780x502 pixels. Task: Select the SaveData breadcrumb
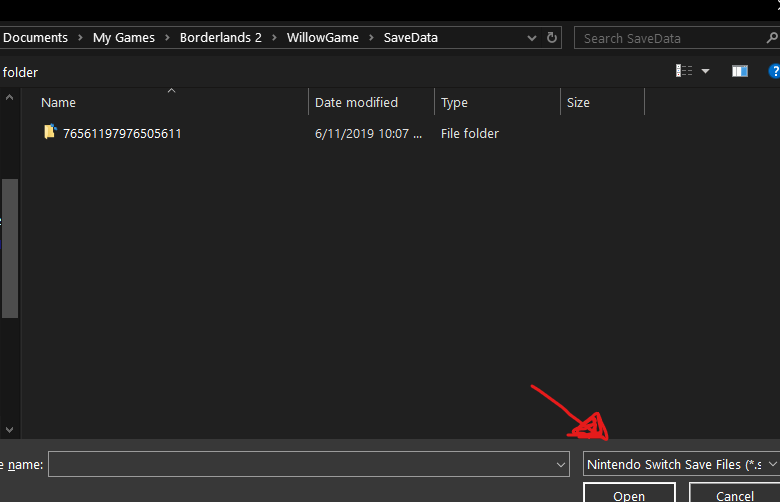(411, 37)
